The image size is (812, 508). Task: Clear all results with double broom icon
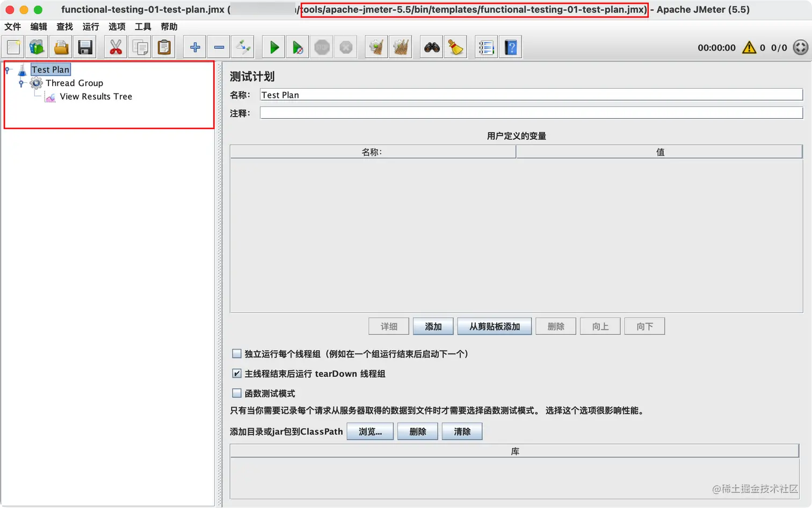tap(401, 47)
